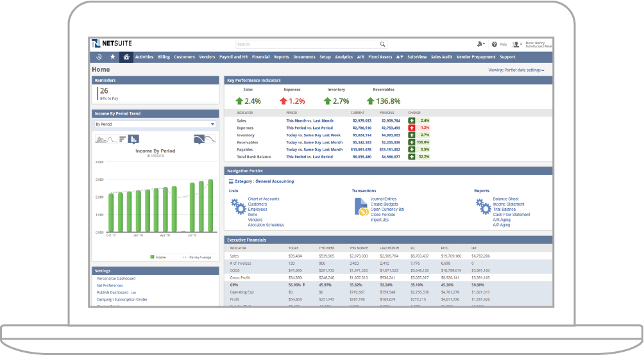Click the change arrow in Total Bank Balance row
644x355 pixels.
[x=412, y=157]
